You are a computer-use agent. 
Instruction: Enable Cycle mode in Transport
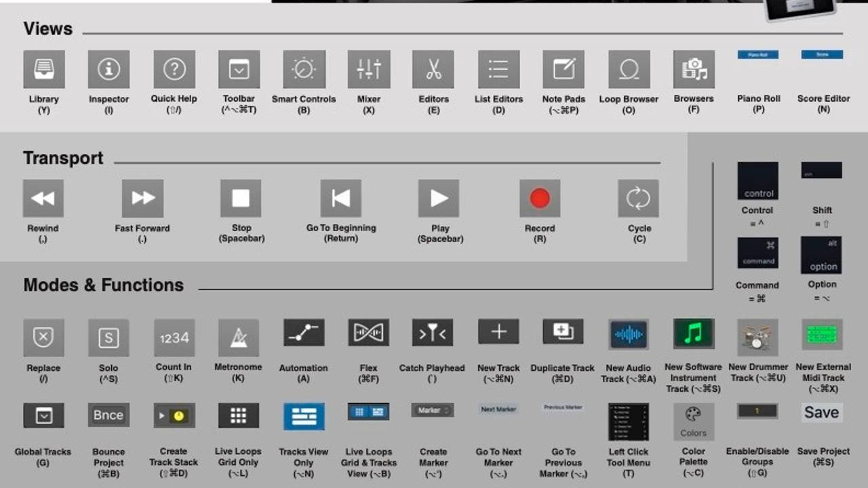[x=638, y=199]
